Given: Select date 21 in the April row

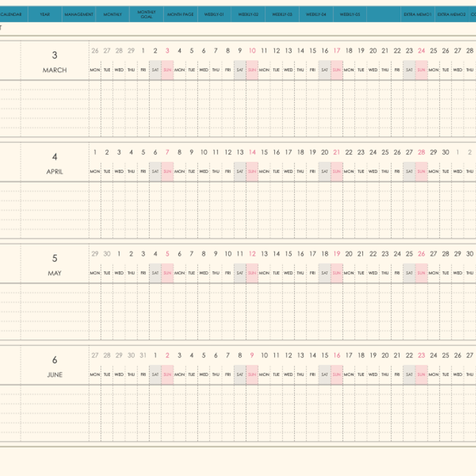Looking at the screenshot, I should coord(337,153).
